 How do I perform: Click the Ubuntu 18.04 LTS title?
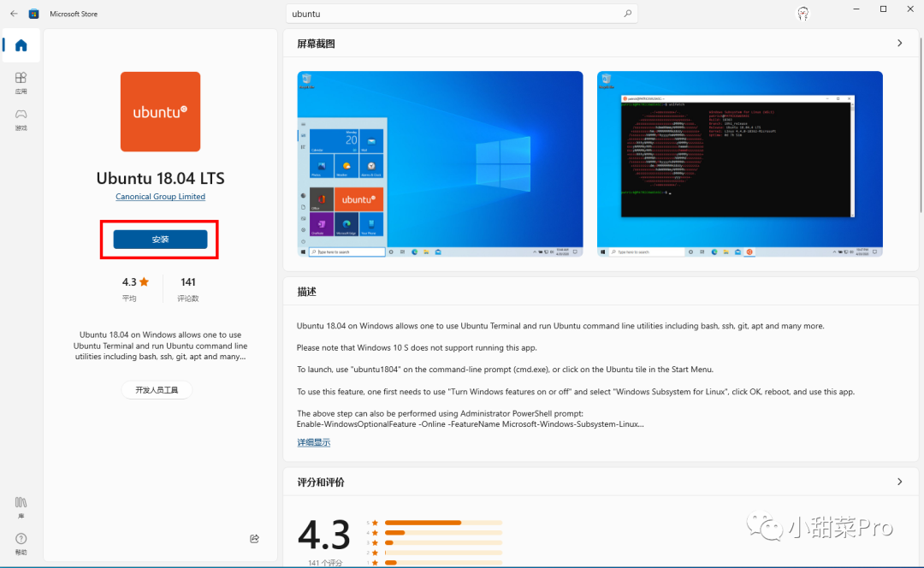coord(160,178)
